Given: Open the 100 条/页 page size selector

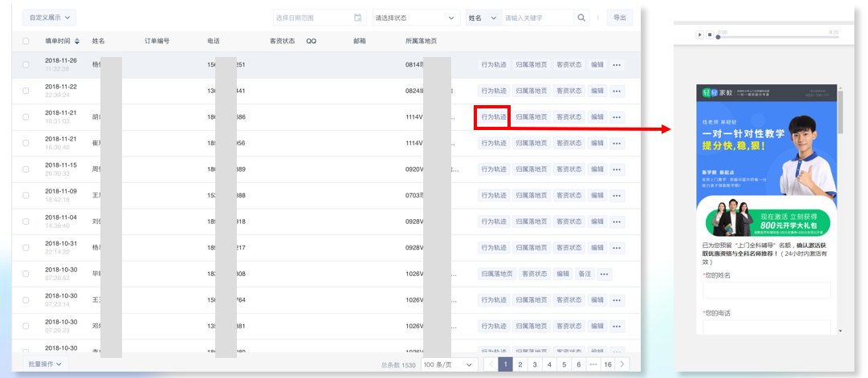Looking at the screenshot, I should (449, 364).
